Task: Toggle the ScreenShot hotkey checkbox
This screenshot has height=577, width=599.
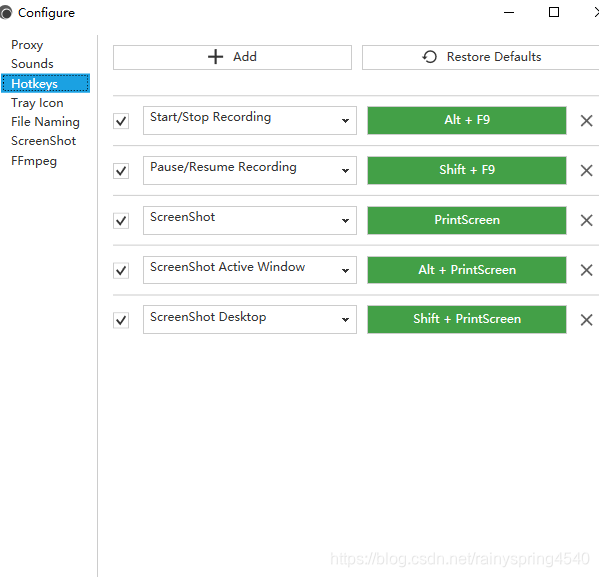Action: point(121,220)
